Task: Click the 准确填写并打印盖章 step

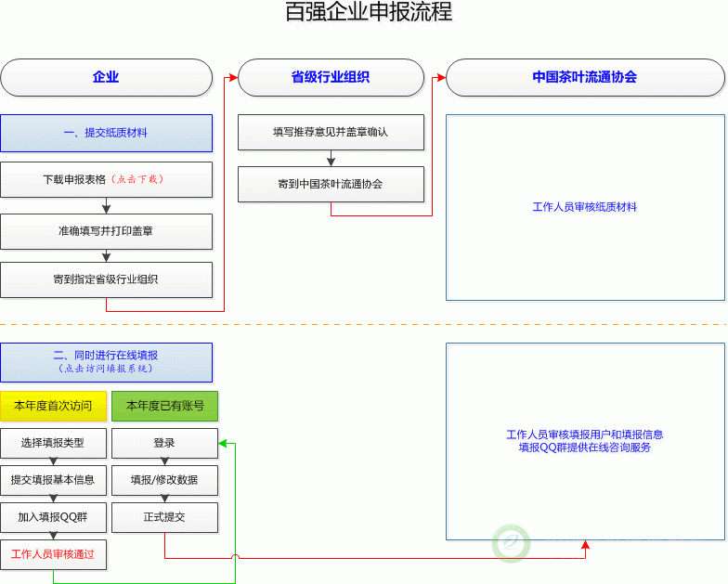Action: pos(106,231)
